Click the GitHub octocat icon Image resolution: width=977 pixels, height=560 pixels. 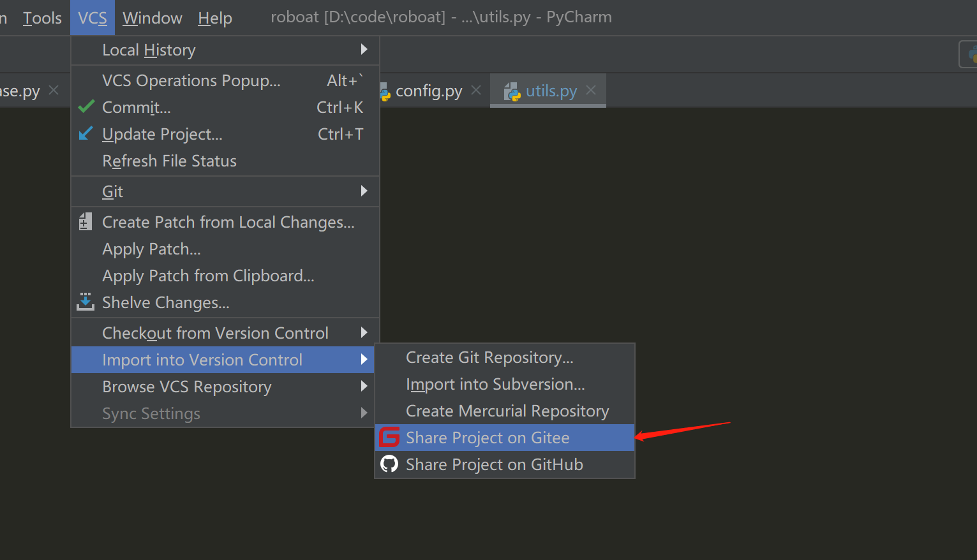click(x=389, y=464)
